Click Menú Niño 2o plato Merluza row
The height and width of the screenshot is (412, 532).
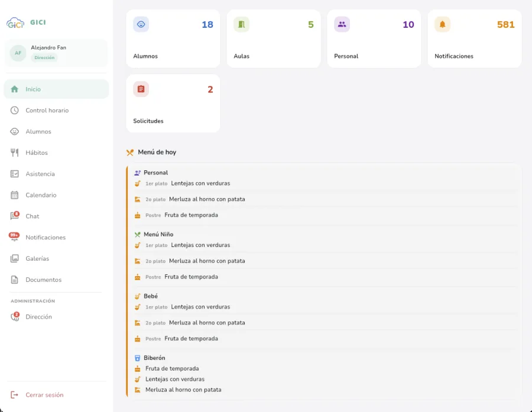[x=325, y=261]
